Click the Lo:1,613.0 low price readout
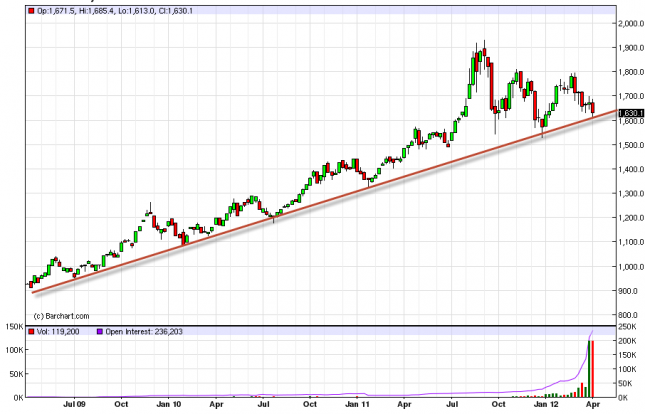Screen dimensions: 645x414 coord(136,11)
